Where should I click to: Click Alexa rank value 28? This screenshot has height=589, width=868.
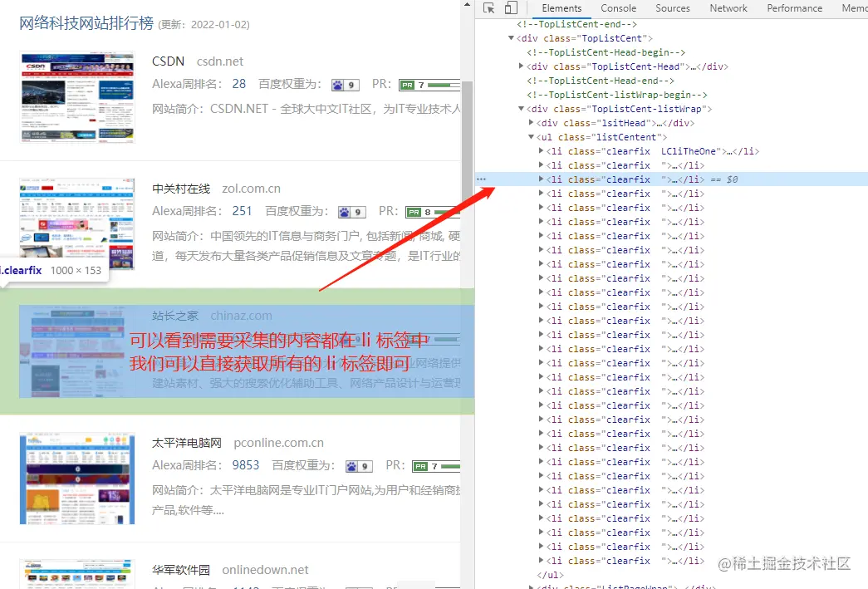click(x=238, y=84)
